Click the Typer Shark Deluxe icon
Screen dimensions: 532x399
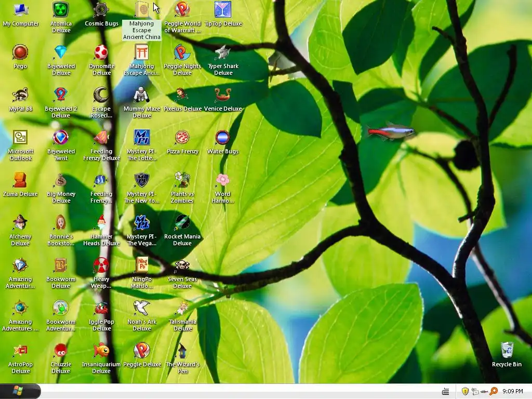[x=223, y=52]
